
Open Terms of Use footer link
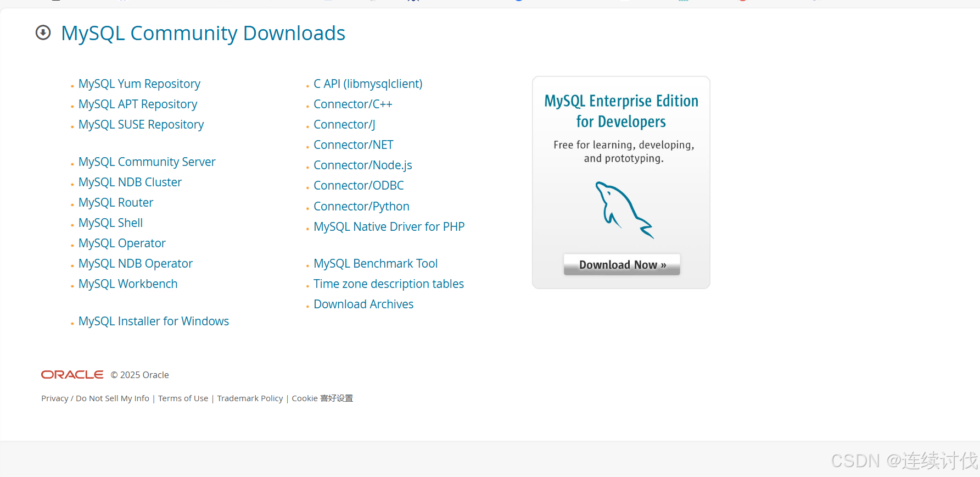point(183,398)
